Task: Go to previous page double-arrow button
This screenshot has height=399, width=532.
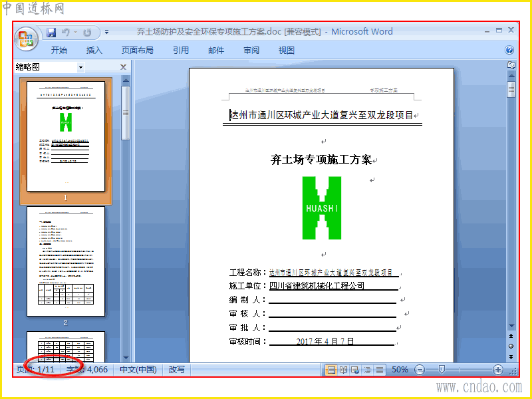Action: (511, 336)
